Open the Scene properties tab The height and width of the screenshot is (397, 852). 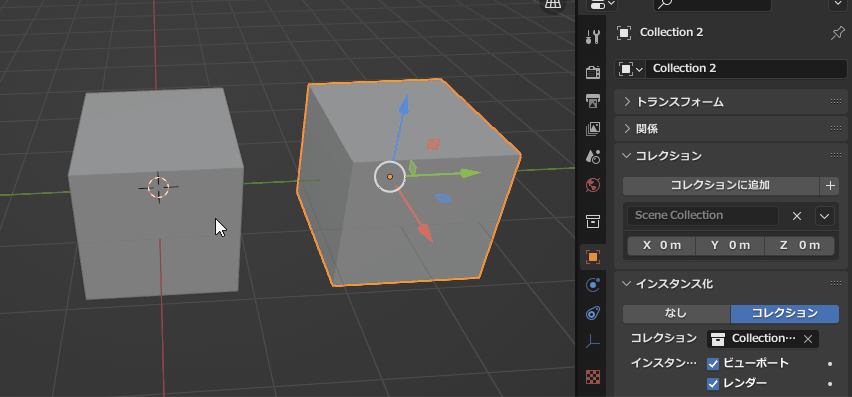point(592,157)
